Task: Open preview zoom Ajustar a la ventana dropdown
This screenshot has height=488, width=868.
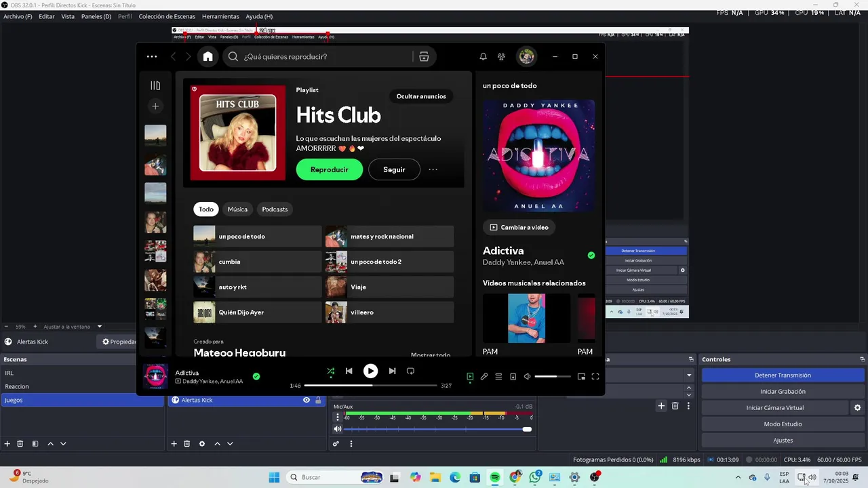Action: click(x=73, y=327)
